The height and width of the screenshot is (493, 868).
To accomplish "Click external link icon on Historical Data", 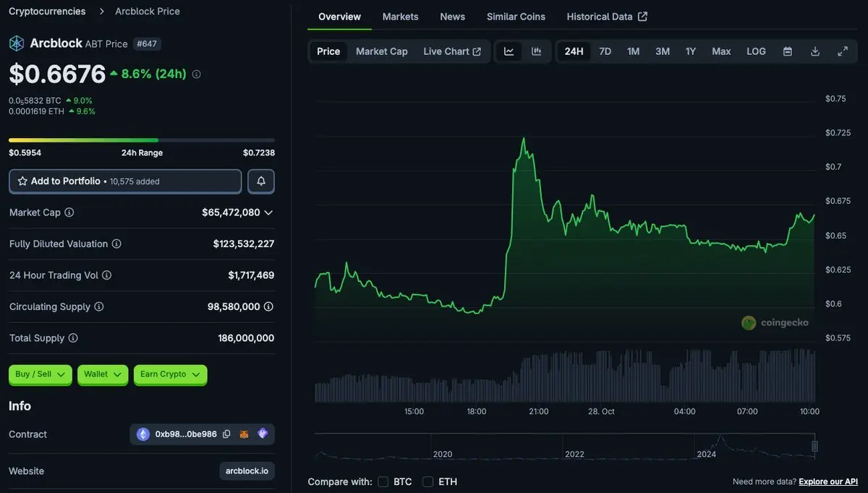I will pyautogui.click(x=642, y=17).
